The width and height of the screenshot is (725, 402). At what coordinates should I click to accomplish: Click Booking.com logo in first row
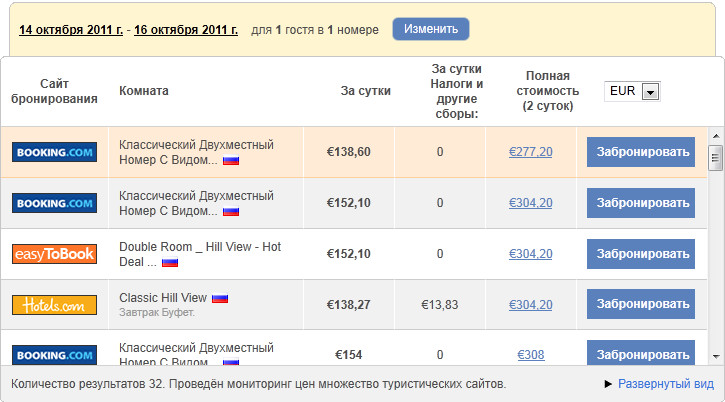tap(54, 152)
